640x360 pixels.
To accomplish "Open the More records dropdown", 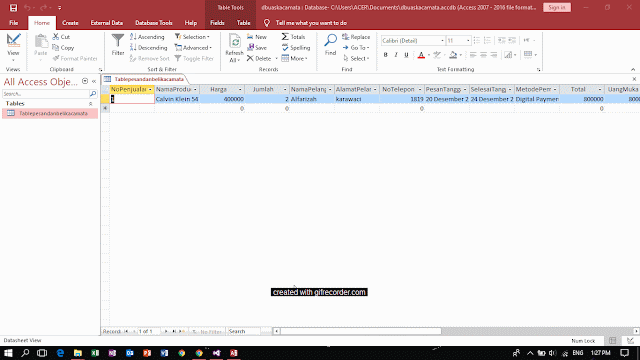I will tap(294, 58).
